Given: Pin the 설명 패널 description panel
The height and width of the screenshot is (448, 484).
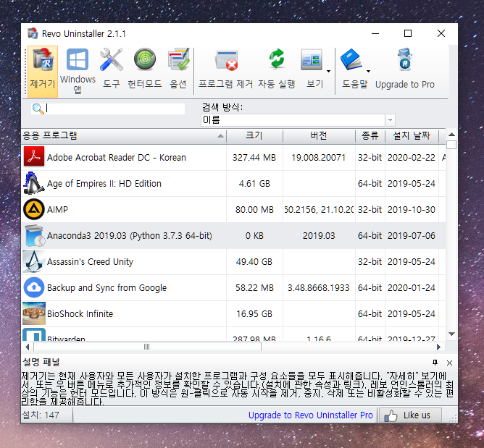Looking at the screenshot, I should (x=435, y=363).
